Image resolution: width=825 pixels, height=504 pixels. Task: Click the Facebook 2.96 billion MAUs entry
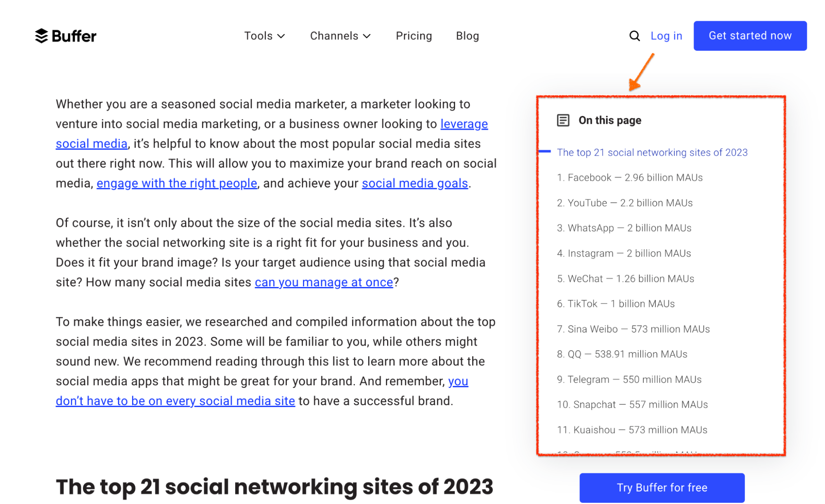point(629,177)
